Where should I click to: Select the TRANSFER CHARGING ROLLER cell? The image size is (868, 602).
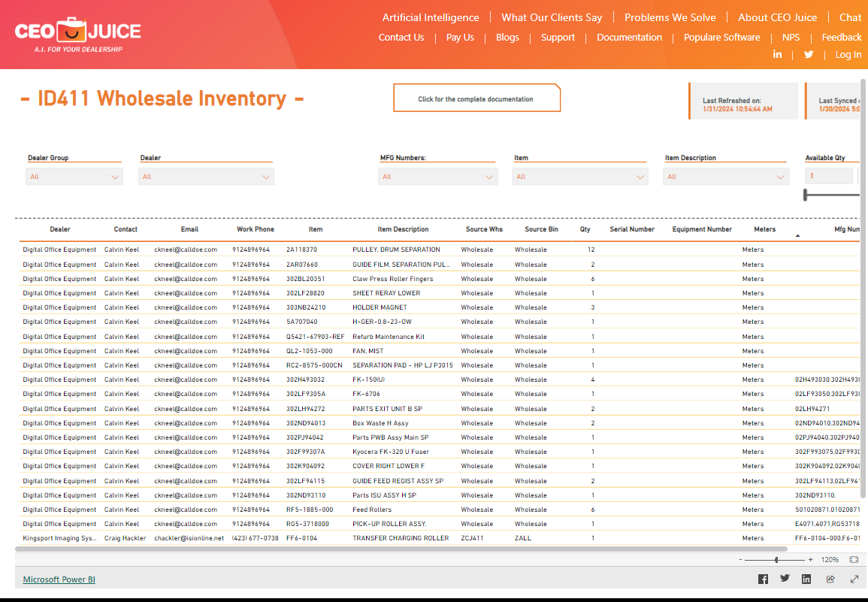click(401, 538)
